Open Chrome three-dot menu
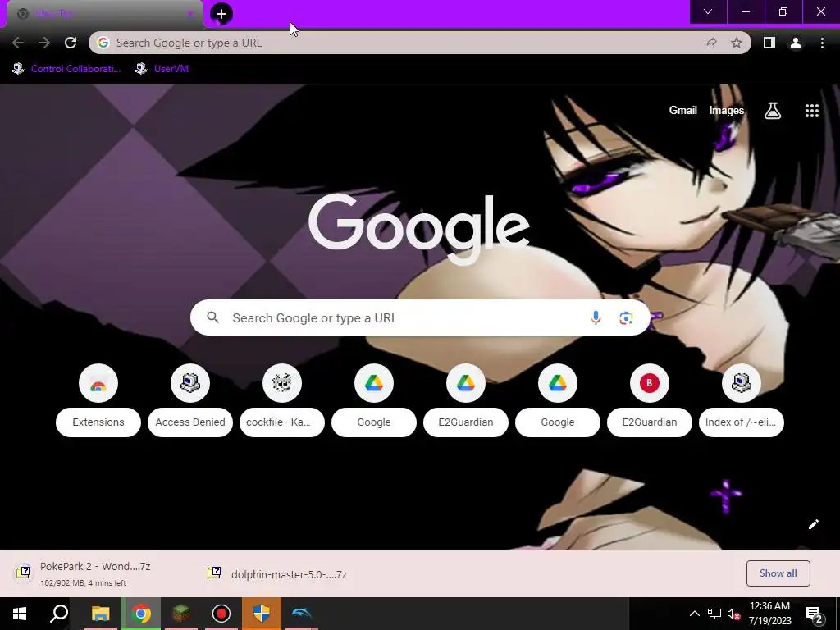 [x=822, y=43]
